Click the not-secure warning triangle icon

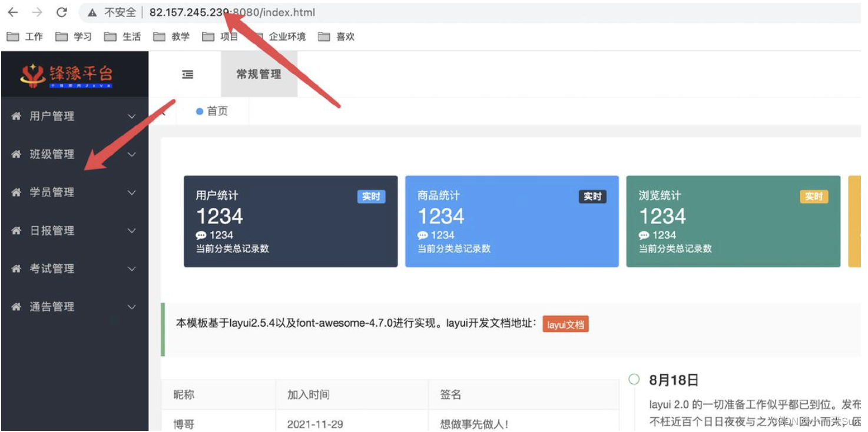[x=91, y=12]
